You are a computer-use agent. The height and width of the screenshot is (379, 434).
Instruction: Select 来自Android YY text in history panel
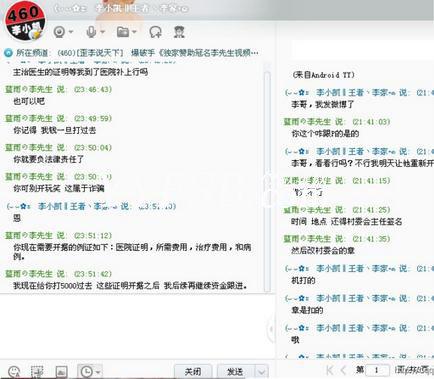tap(323, 75)
